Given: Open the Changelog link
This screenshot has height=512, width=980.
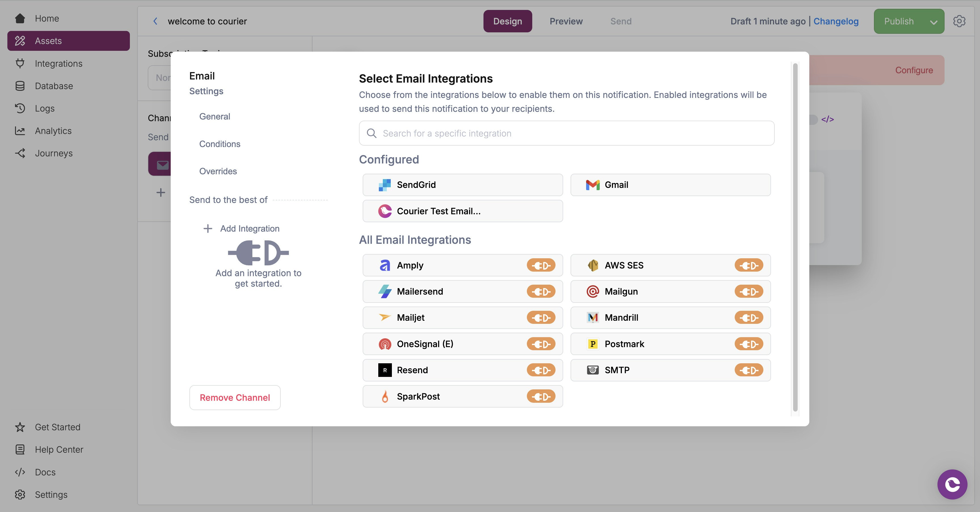Looking at the screenshot, I should click(835, 21).
